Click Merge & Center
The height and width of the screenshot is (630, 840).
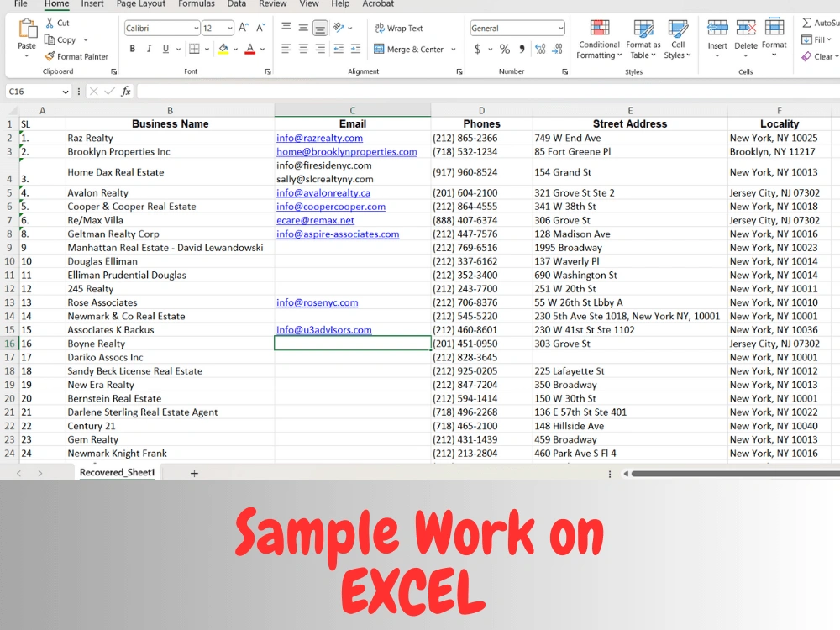tap(409, 50)
